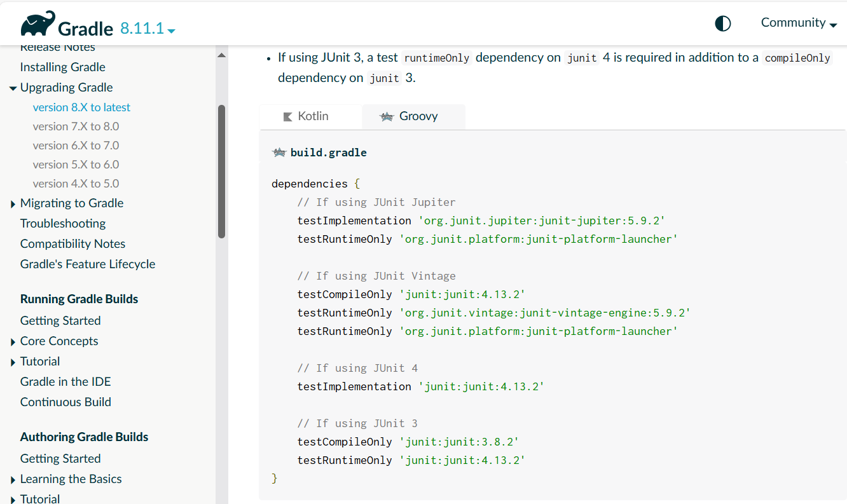The width and height of the screenshot is (847, 504).
Task: Click the runtimeOnly inline code text
Action: [x=437, y=58]
